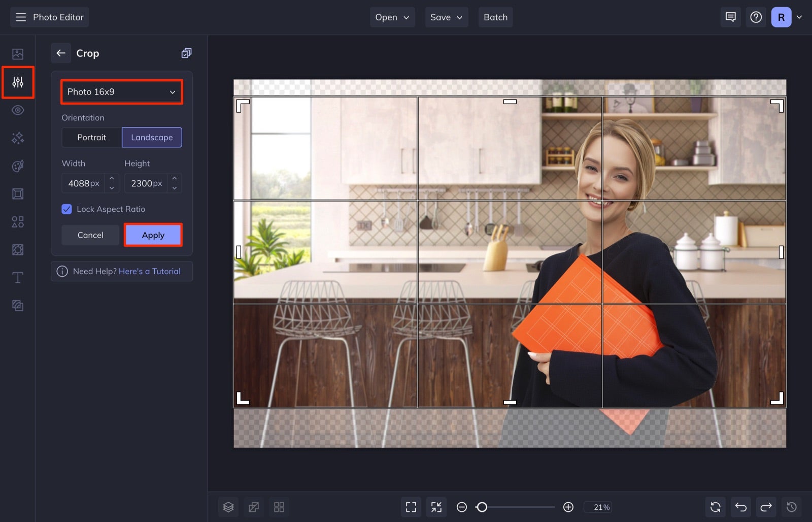Open the Photo 16x9 preset dropdown
This screenshot has height=522, width=812.
[x=121, y=92]
